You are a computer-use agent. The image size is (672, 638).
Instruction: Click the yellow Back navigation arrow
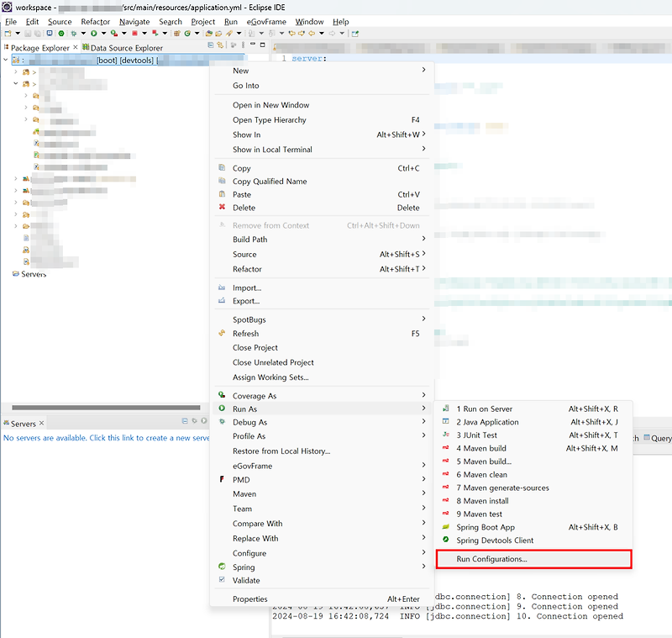point(312,34)
